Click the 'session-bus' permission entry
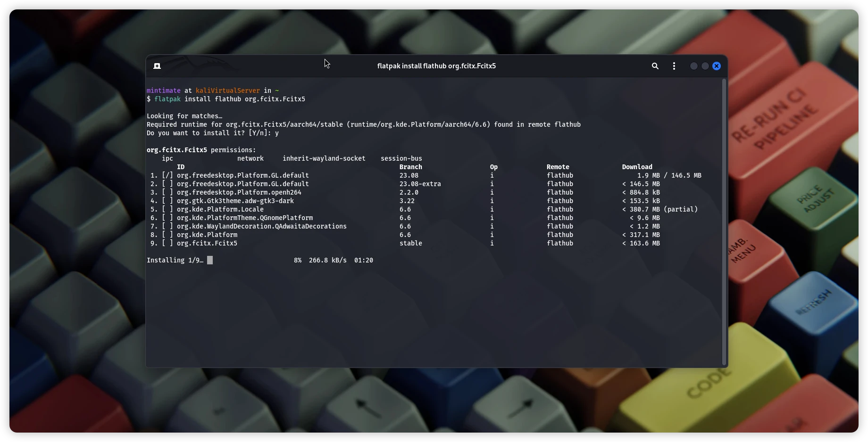868x442 pixels. pyautogui.click(x=401, y=158)
